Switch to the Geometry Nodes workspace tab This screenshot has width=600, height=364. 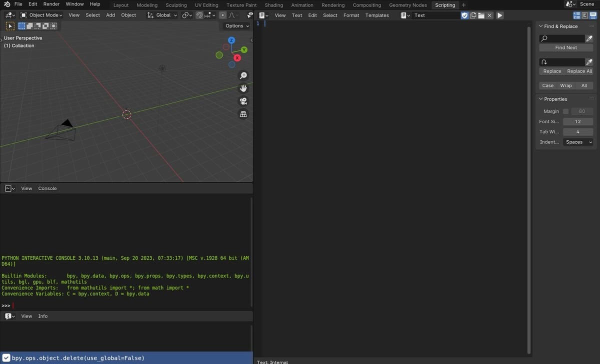click(x=408, y=5)
